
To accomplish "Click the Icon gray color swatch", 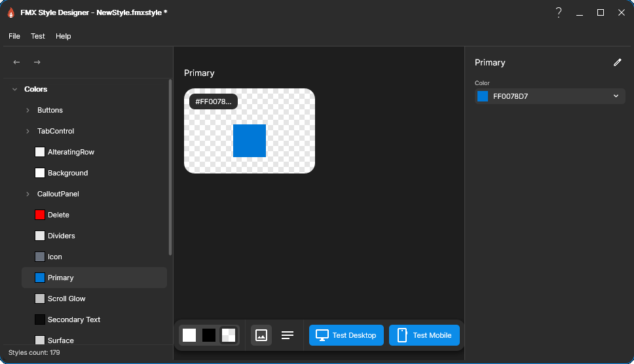I will [39, 257].
